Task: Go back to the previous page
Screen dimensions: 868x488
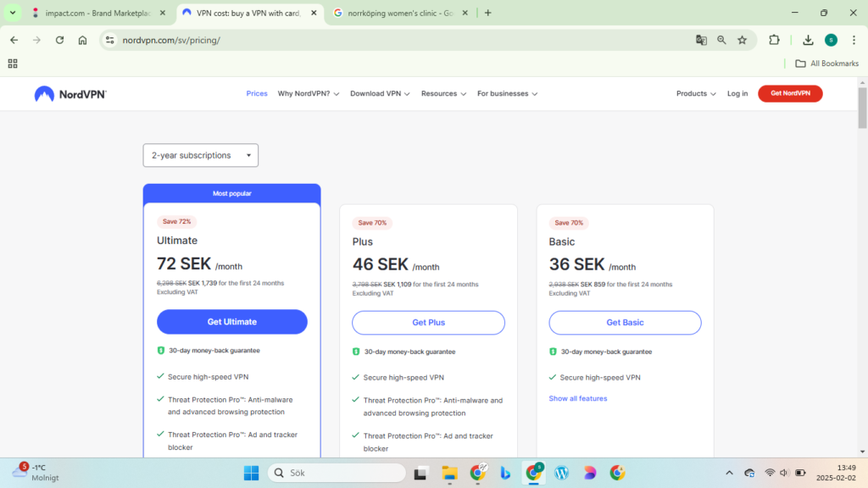Action: 14,40
